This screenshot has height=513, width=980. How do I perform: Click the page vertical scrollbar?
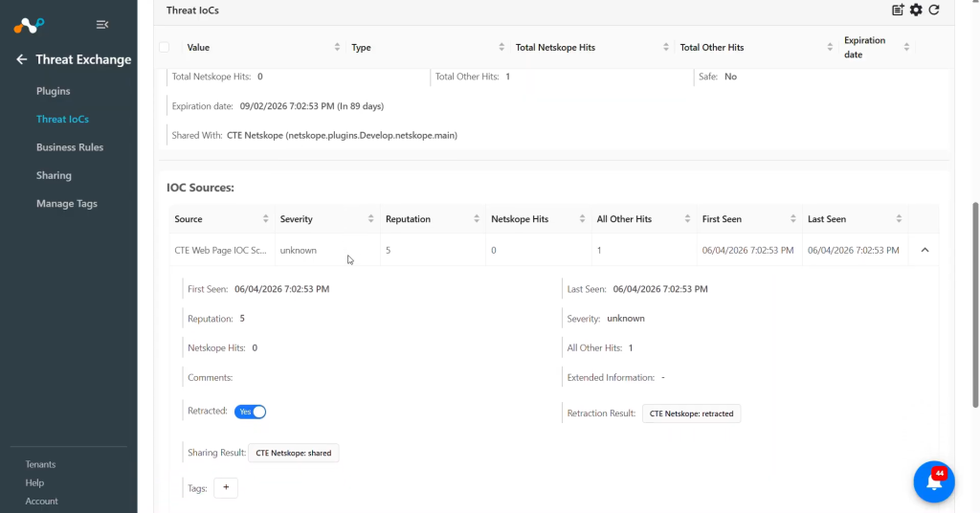coord(975,305)
